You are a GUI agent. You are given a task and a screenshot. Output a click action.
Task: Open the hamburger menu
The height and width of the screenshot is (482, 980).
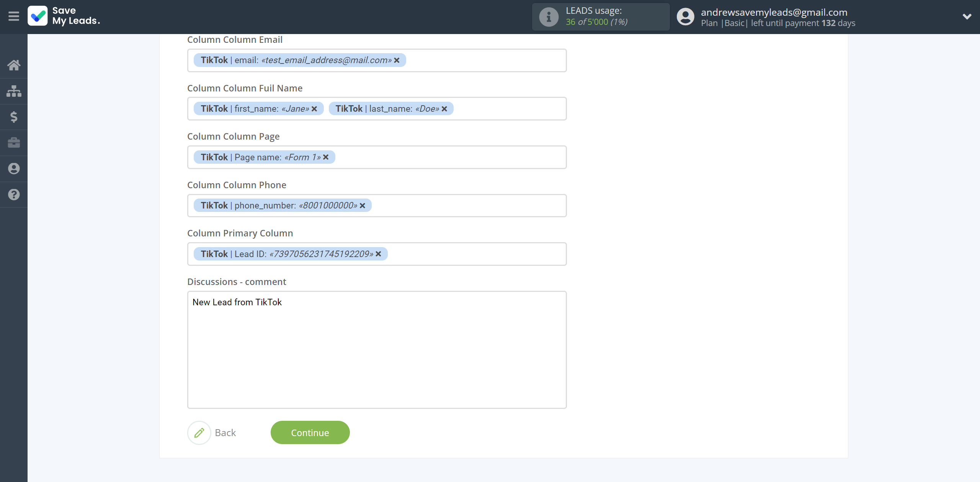click(14, 16)
